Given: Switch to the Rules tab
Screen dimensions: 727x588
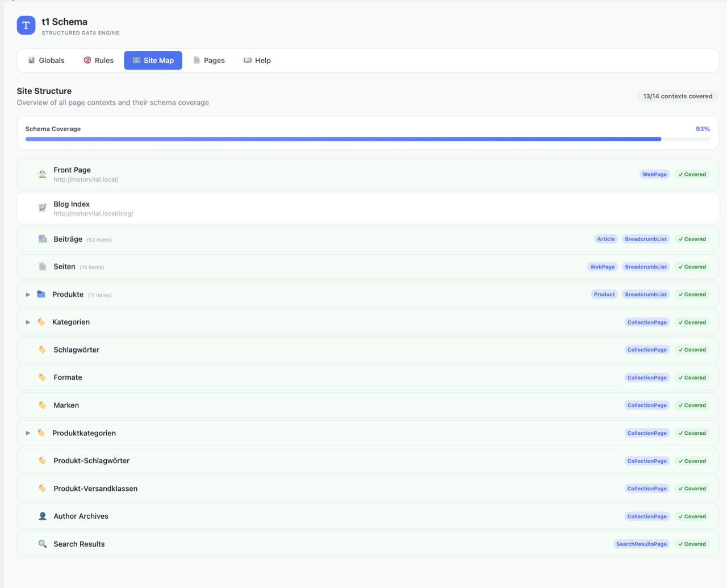Looking at the screenshot, I should 98,60.
